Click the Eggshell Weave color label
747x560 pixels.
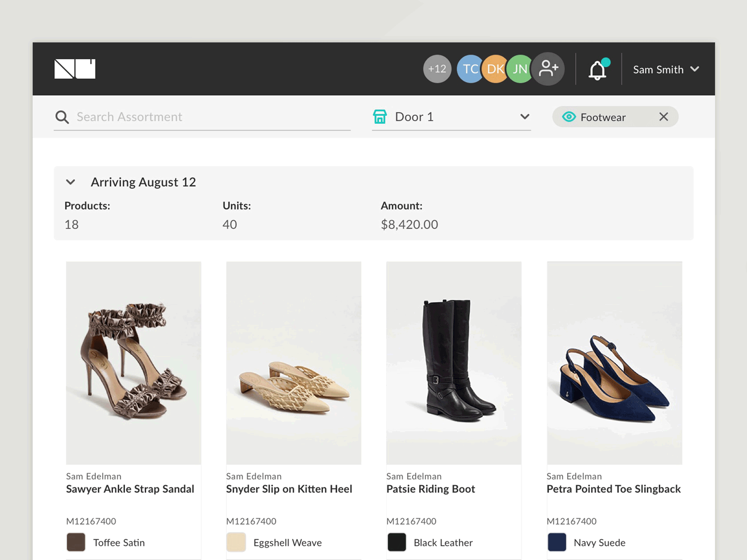click(x=288, y=543)
